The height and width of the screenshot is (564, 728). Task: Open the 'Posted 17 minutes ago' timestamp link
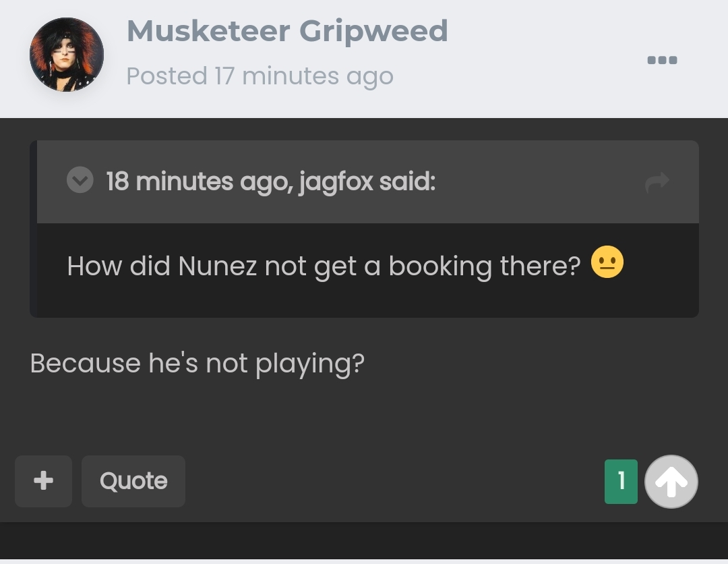coord(260,76)
